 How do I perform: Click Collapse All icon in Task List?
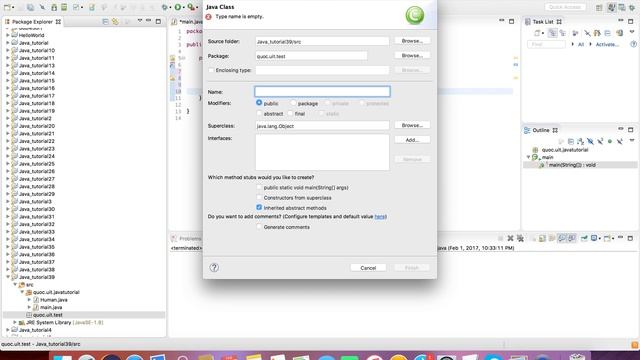pos(608,33)
